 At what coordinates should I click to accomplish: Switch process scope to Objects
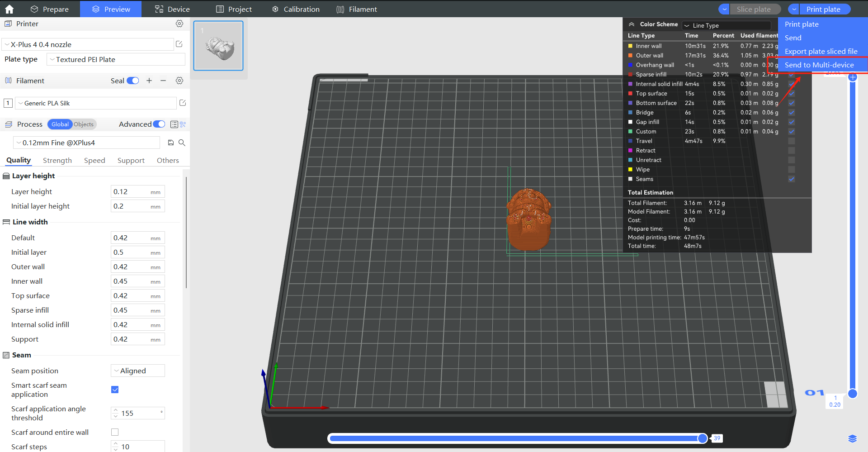pyautogui.click(x=84, y=124)
